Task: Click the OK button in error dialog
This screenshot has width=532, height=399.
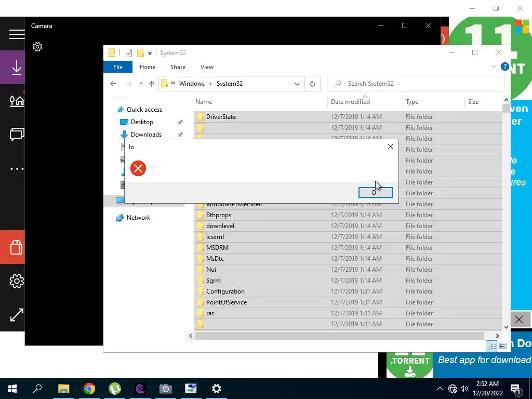Action: click(x=375, y=192)
